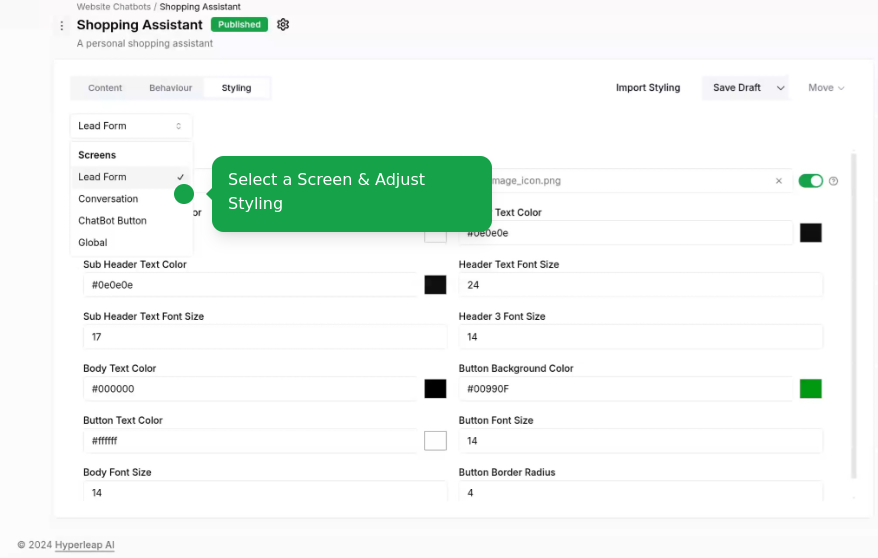
Task: Switch to the Content tab
Action: coord(105,88)
